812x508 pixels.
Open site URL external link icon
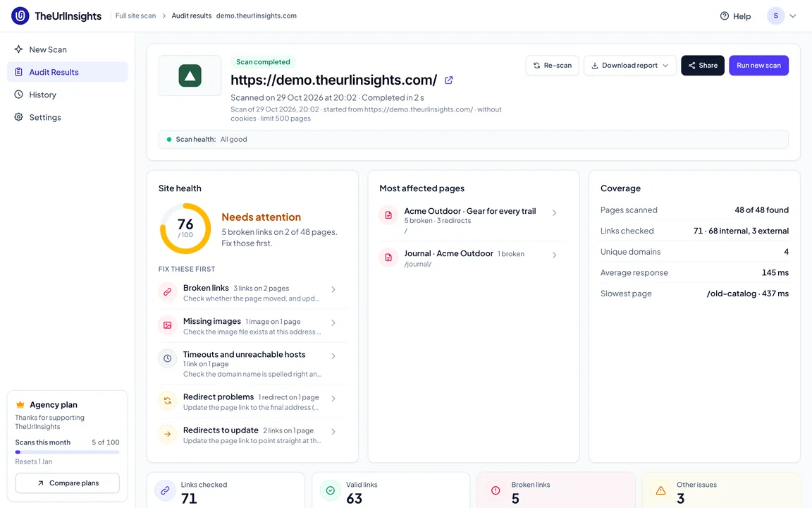tap(449, 80)
